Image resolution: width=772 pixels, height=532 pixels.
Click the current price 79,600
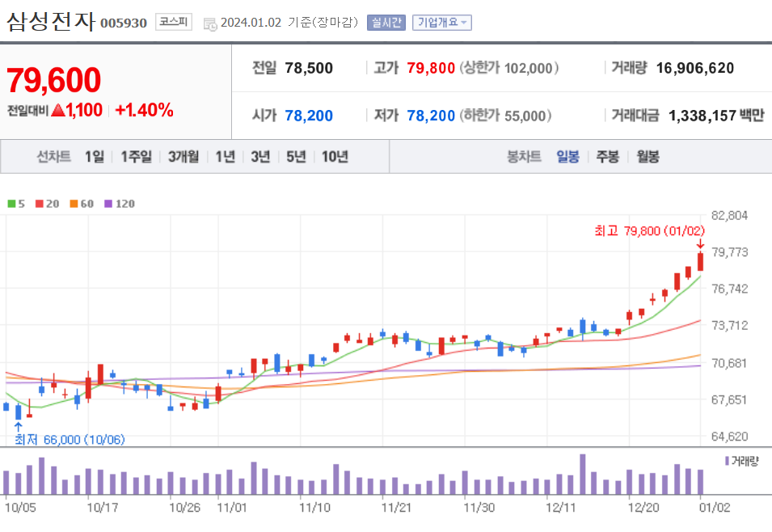point(53,80)
